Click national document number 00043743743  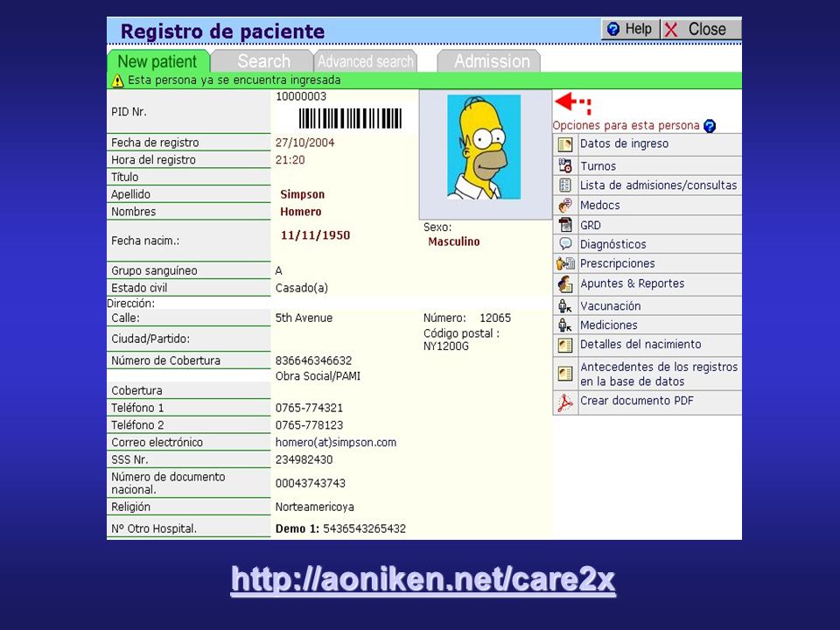coord(310,483)
